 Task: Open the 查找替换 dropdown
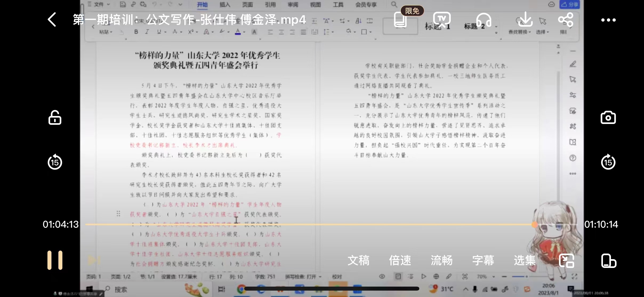pyautogui.click(x=520, y=32)
